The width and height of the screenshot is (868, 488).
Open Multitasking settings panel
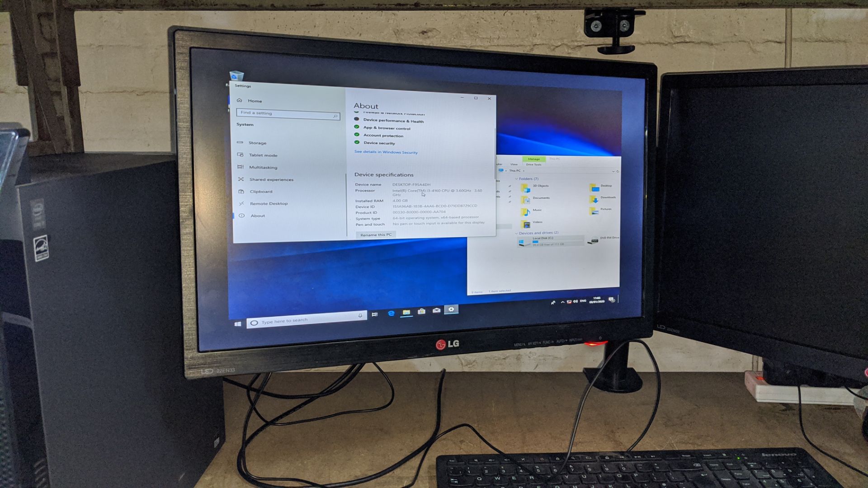coord(262,168)
